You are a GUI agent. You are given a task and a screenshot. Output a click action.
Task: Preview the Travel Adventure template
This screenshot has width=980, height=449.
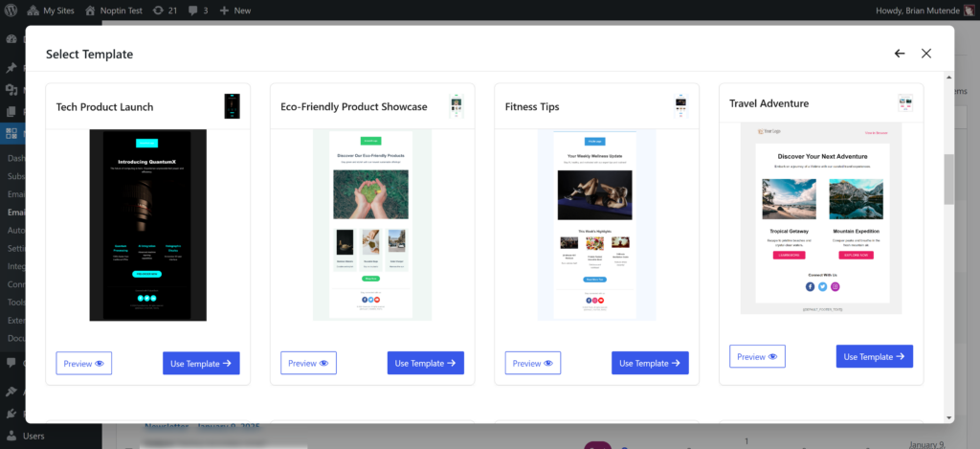click(757, 356)
